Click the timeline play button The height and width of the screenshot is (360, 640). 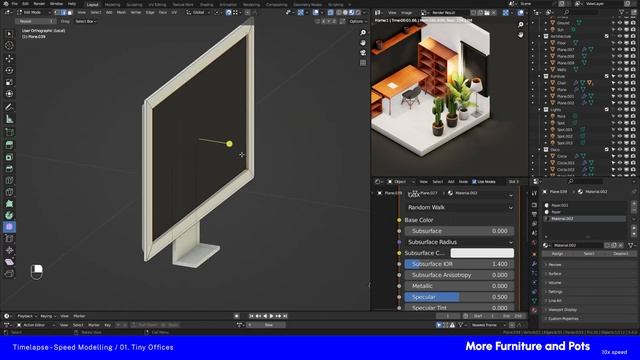click(271, 316)
